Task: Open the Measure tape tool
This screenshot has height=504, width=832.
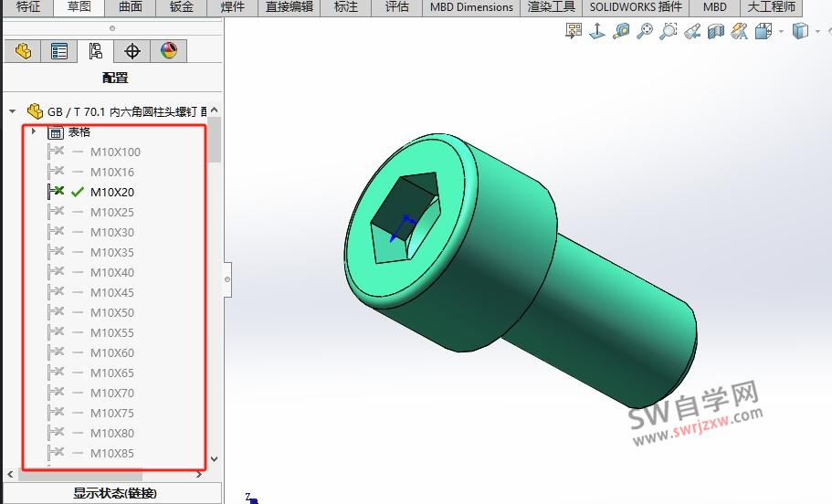Action: coord(621,31)
